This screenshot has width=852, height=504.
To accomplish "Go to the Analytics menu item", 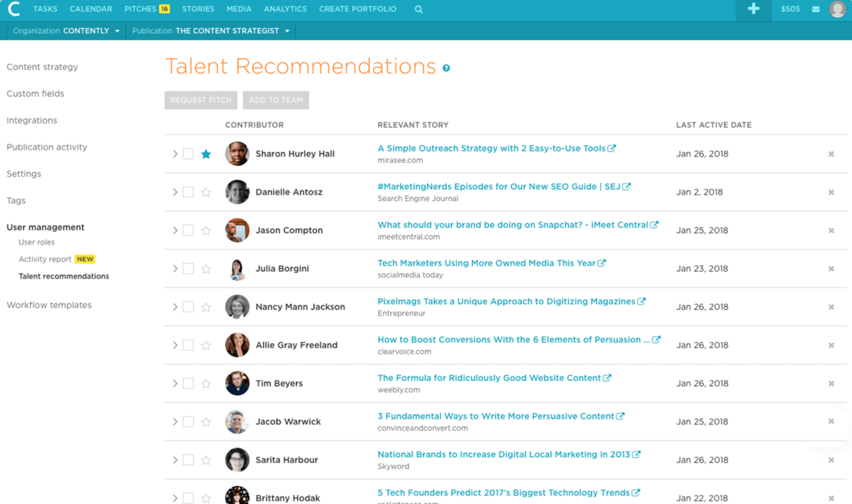I will 285,10.
